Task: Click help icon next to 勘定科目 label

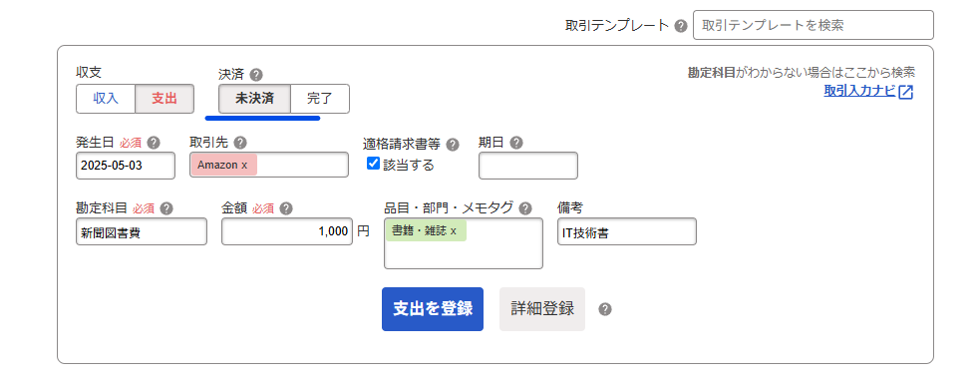Action: (166, 208)
